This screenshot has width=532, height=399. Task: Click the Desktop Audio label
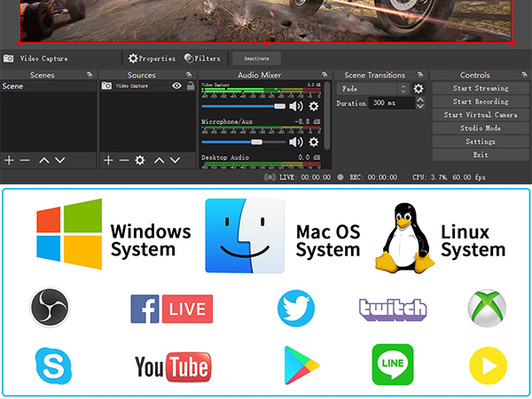click(225, 158)
